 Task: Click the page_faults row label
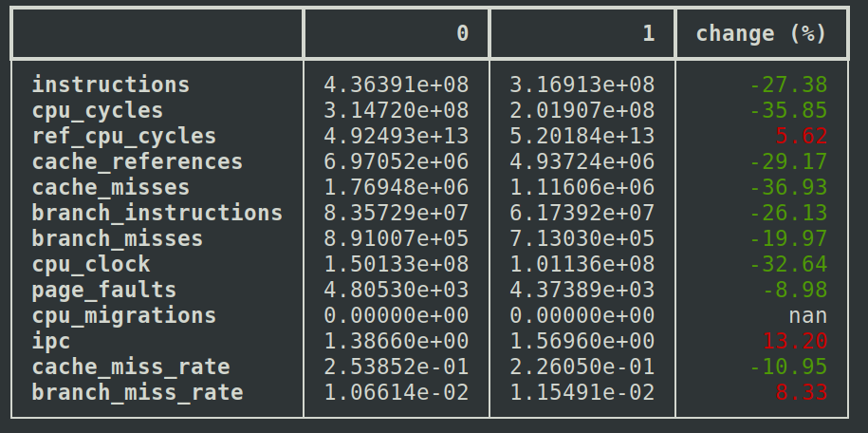(x=104, y=290)
